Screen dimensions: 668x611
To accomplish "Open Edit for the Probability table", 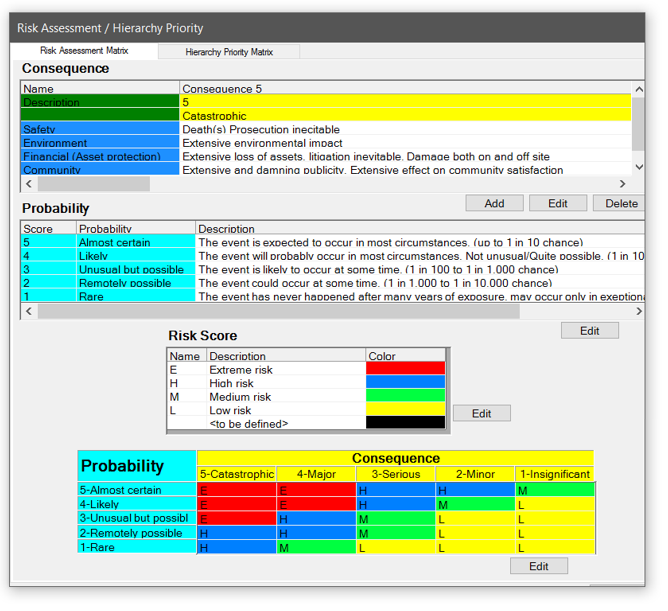I will click(589, 330).
